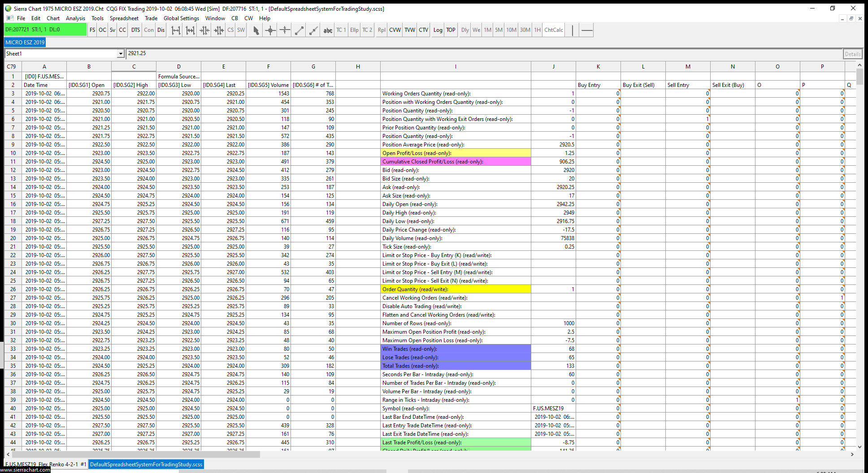Activate the chart values crosshair tool
Image resolution: width=868 pixels, height=473 pixels.
[x=270, y=30]
